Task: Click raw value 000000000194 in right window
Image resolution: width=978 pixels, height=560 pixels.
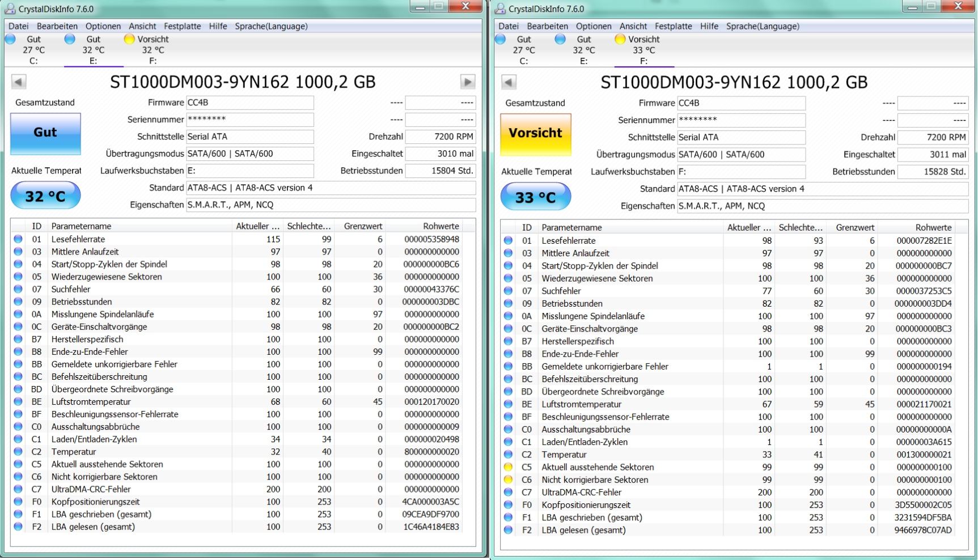Action: pos(924,367)
